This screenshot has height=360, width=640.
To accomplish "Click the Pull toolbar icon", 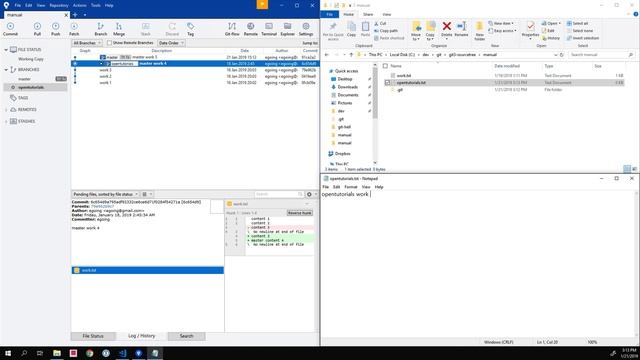I will 37,29.
